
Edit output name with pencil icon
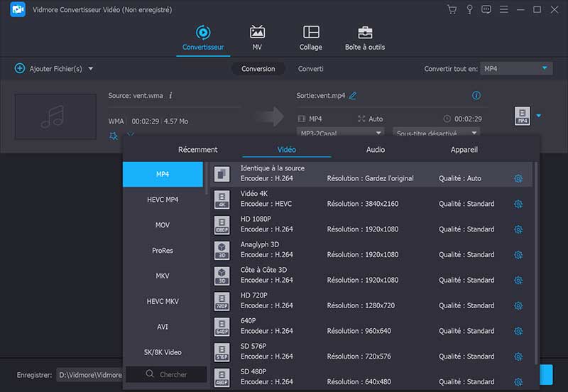(x=353, y=96)
